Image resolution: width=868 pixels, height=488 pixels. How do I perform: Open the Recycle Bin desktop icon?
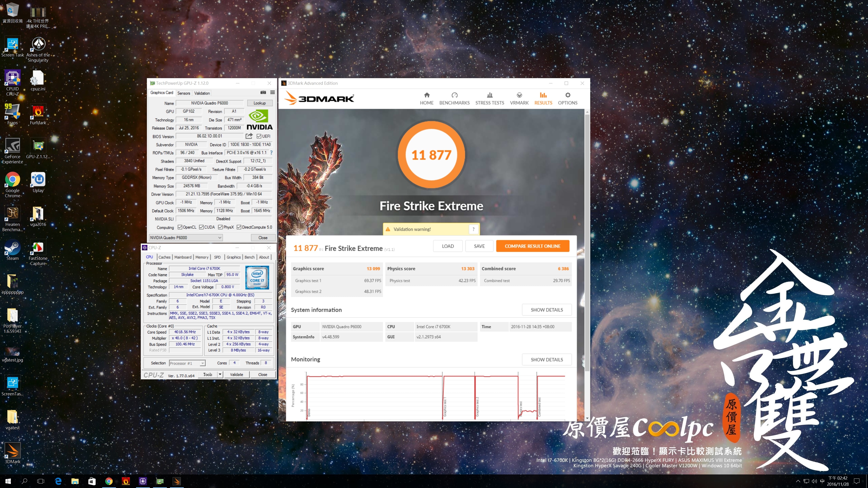coord(12,13)
